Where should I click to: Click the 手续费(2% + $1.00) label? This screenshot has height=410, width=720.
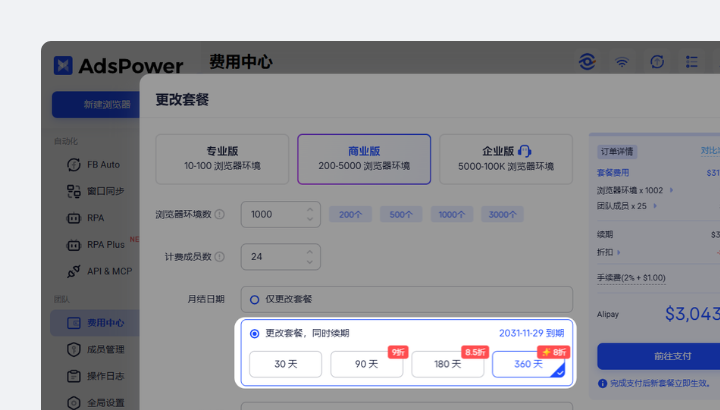point(631,277)
